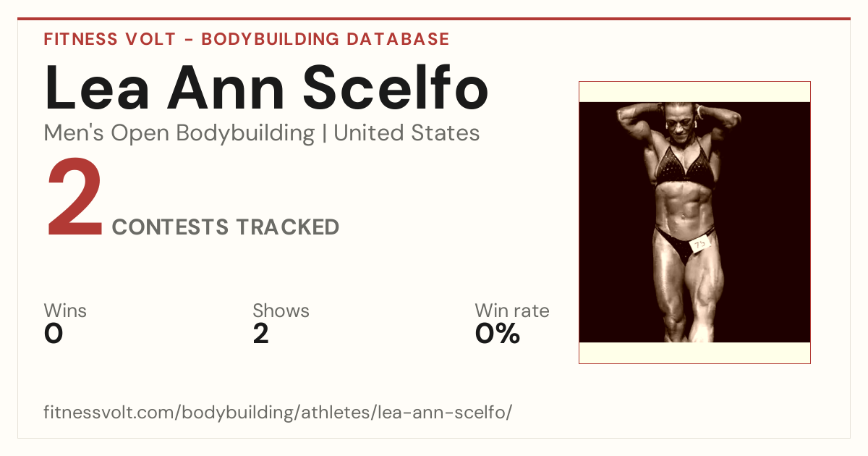
Task: Open the fitnessvolt.com domain in the URL
Action: (x=110, y=413)
